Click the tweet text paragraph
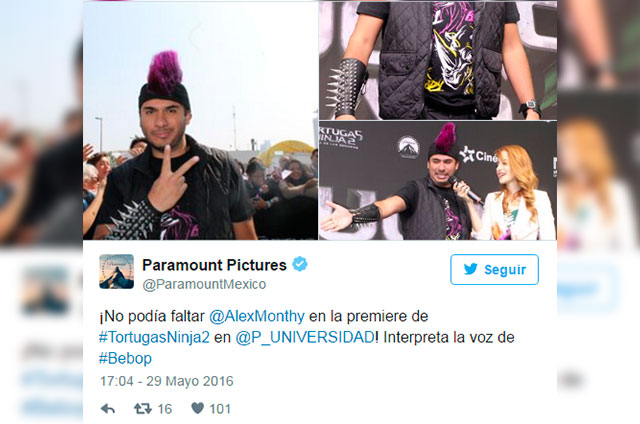This screenshot has height=424, width=640. click(x=307, y=337)
